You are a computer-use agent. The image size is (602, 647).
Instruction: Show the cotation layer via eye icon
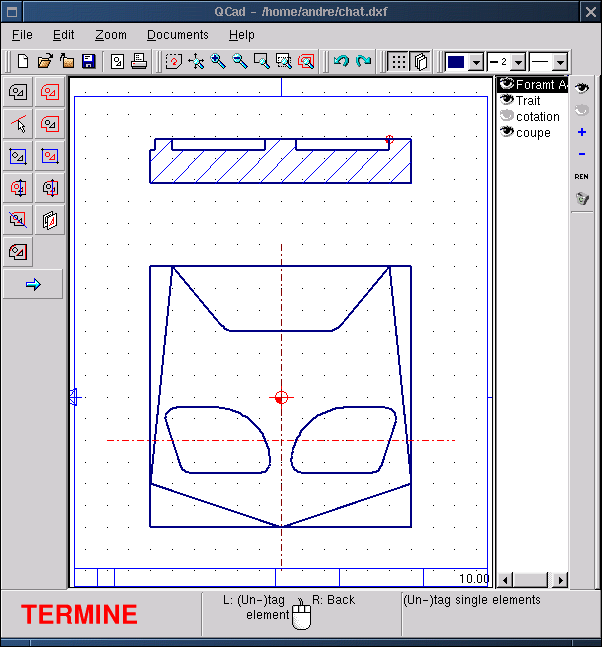click(507, 116)
